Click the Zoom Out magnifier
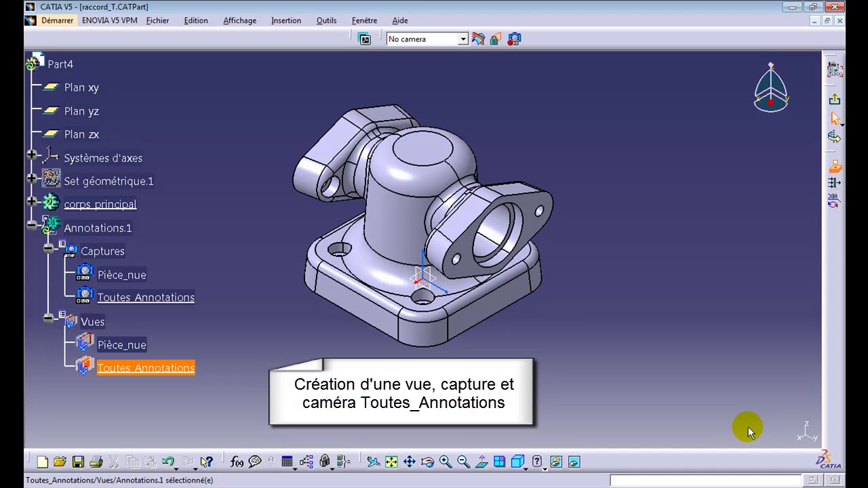The height and width of the screenshot is (488, 868). (x=463, y=462)
